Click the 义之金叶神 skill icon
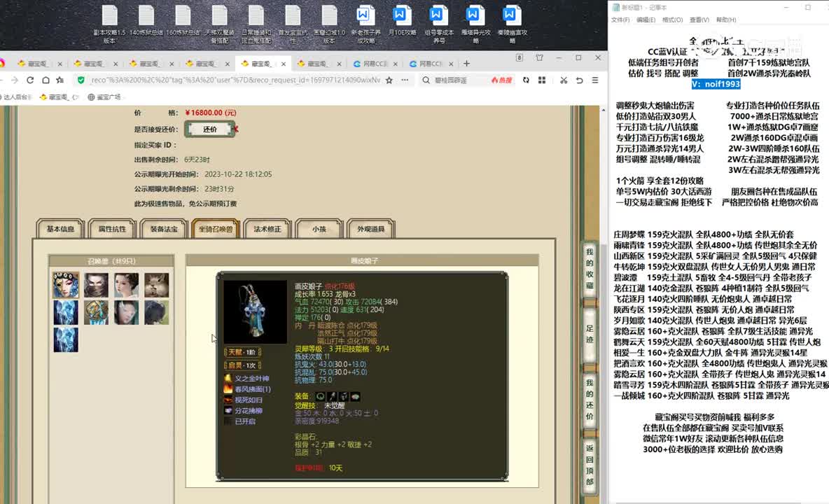This screenshot has width=829, height=504. 228,378
